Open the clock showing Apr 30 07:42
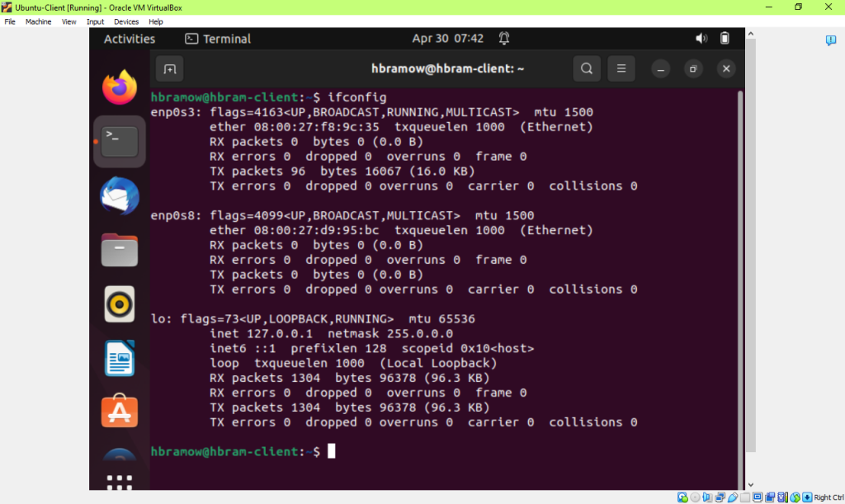Viewport: 845px width, 504px height. 447,38
